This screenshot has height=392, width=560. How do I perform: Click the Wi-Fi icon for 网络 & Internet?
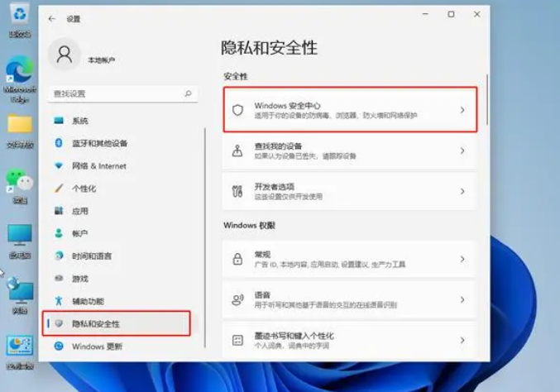[59, 165]
